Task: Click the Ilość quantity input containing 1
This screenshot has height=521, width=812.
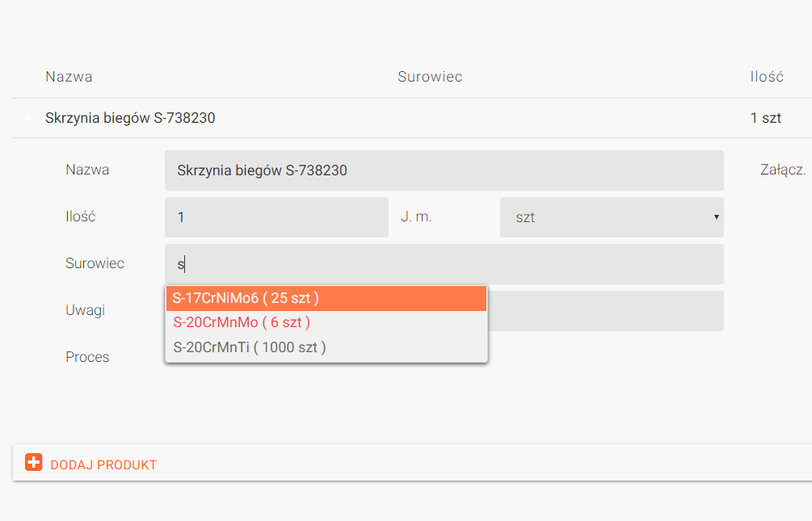Action: pos(276,217)
